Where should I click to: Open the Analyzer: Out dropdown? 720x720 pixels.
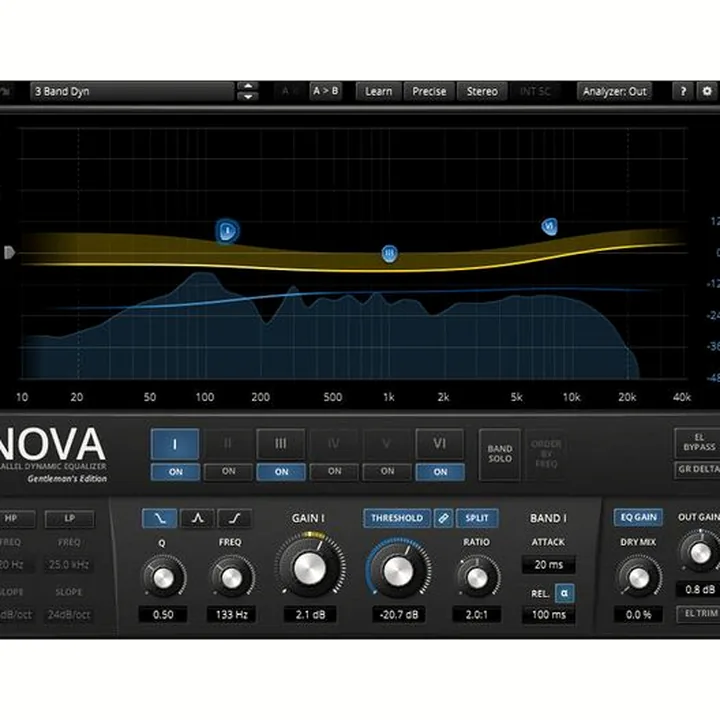click(x=614, y=91)
